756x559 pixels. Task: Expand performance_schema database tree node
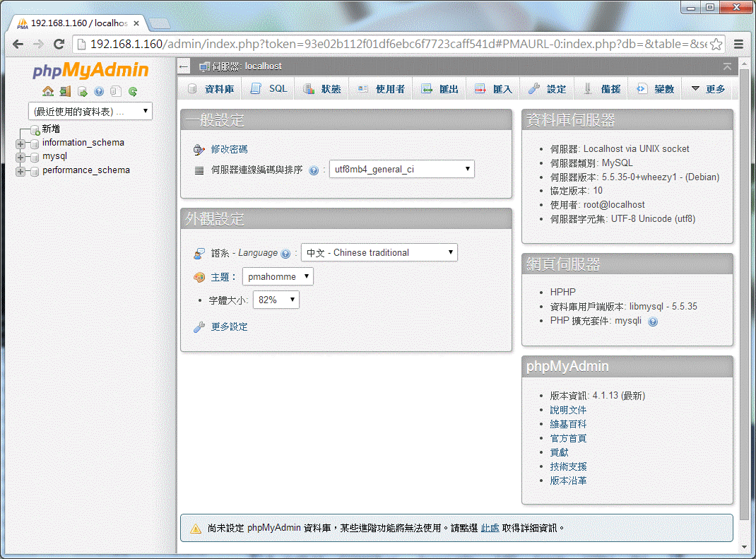pos(20,171)
